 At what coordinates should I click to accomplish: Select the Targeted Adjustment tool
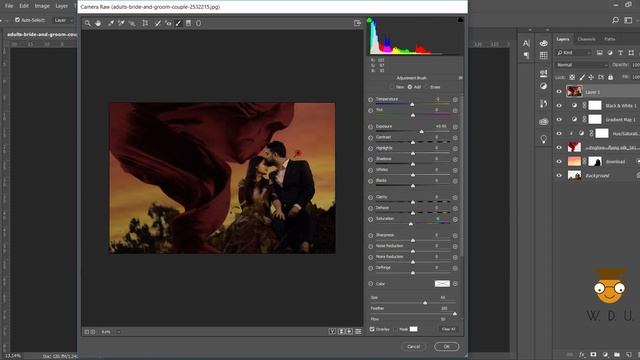(x=132, y=23)
